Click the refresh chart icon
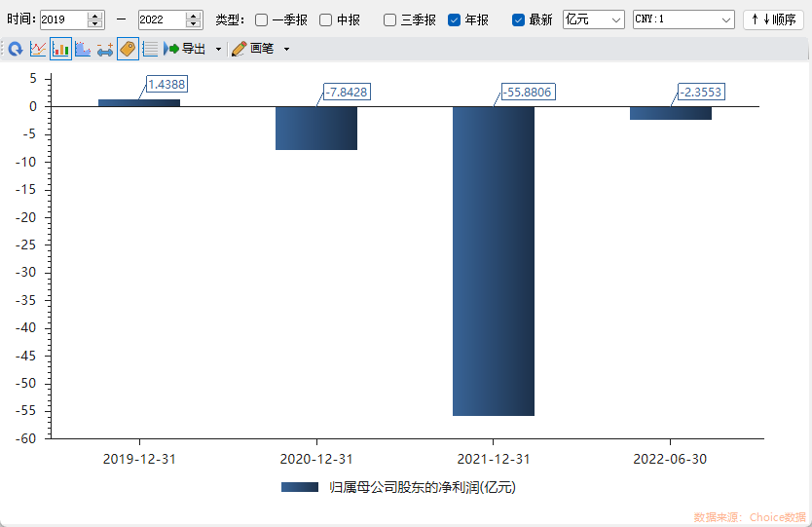Viewport: 812px width, 527px height. click(x=16, y=50)
